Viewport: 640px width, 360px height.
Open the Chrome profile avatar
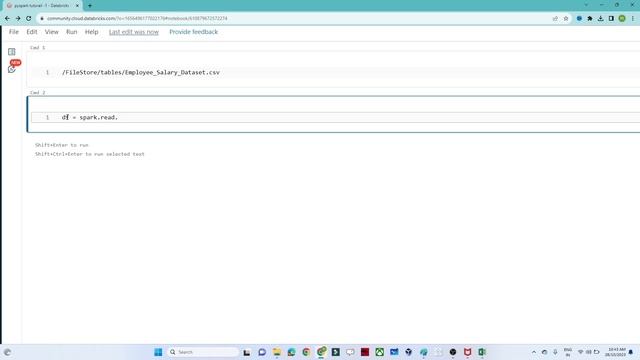tap(622, 18)
